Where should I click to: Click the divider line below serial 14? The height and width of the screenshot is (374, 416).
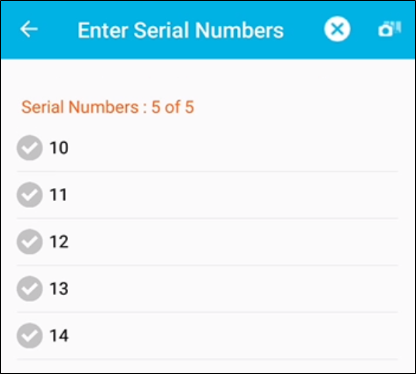pyautogui.click(x=207, y=360)
